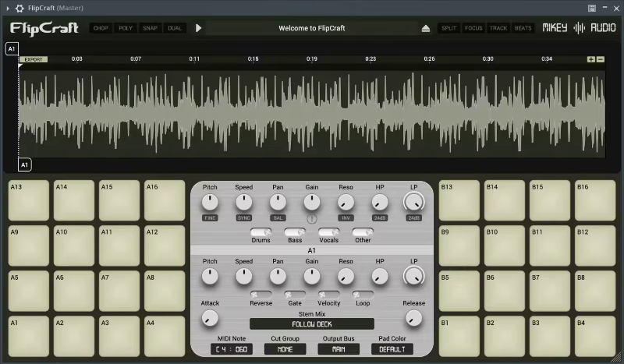Open the MIDI Note C4 dropdown
This screenshot has width=624, height=364.
(x=232, y=349)
